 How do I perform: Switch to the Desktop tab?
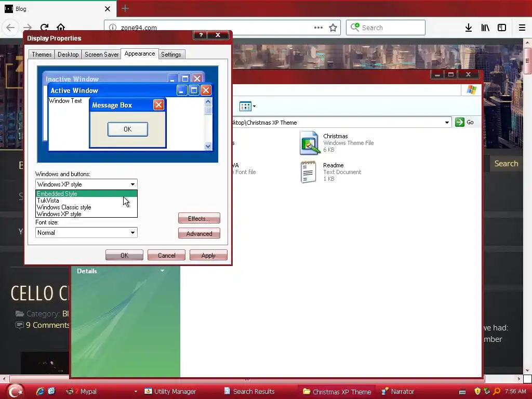pos(68,54)
